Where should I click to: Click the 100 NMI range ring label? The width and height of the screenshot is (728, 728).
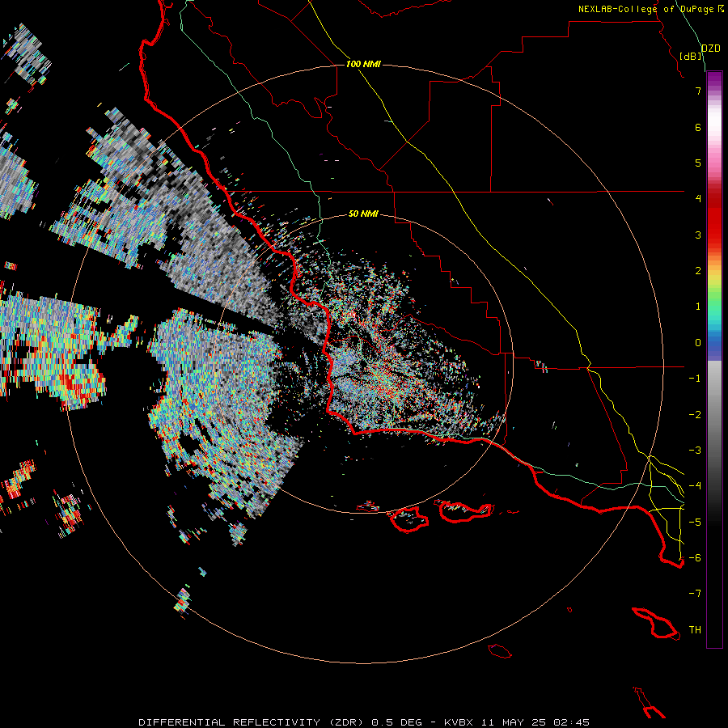tap(363, 64)
